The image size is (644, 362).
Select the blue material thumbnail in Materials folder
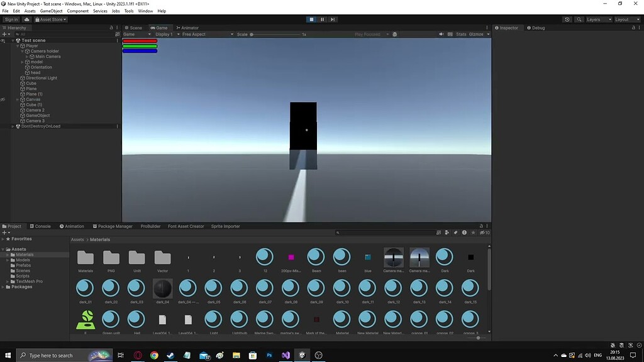pos(367,257)
